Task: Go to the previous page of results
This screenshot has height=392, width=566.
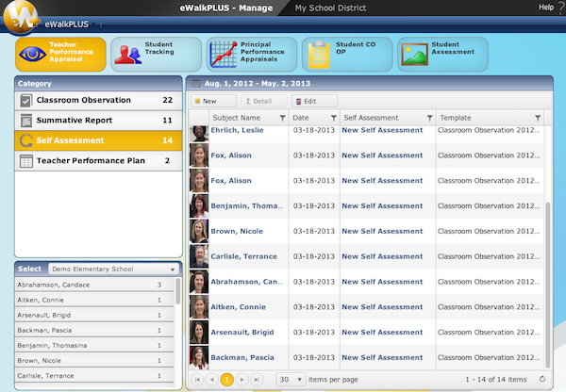Action: coord(212,380)
